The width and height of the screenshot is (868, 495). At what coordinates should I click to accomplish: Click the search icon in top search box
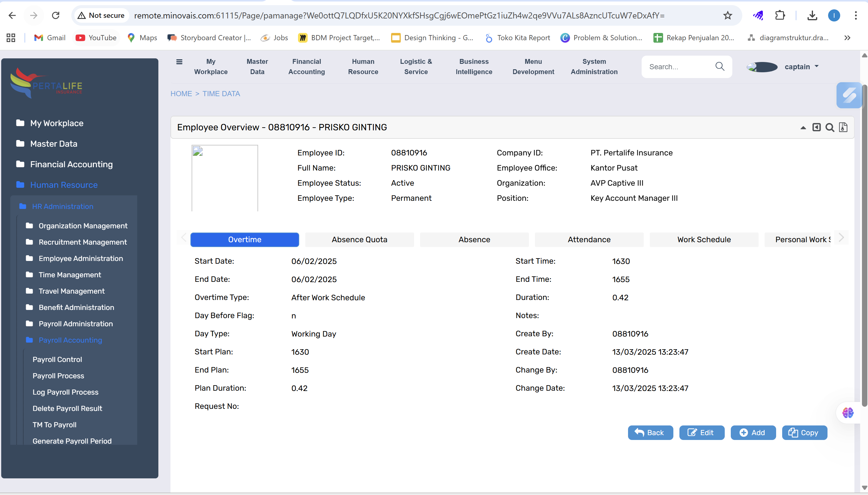720,67
